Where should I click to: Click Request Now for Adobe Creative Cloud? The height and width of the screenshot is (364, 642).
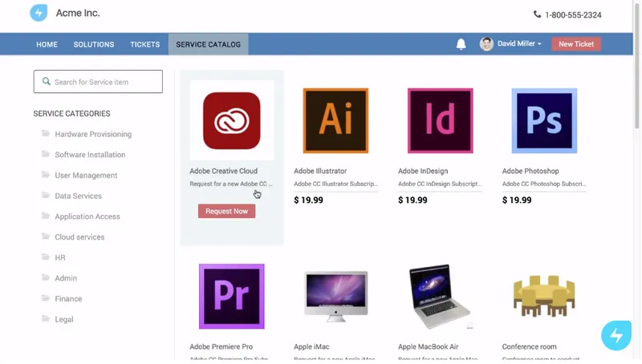pos(227,211)
